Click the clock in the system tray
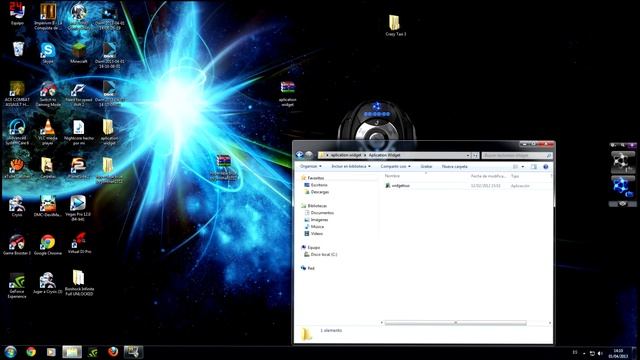Screen dimensions: 640x360 [x=618, y=353]
